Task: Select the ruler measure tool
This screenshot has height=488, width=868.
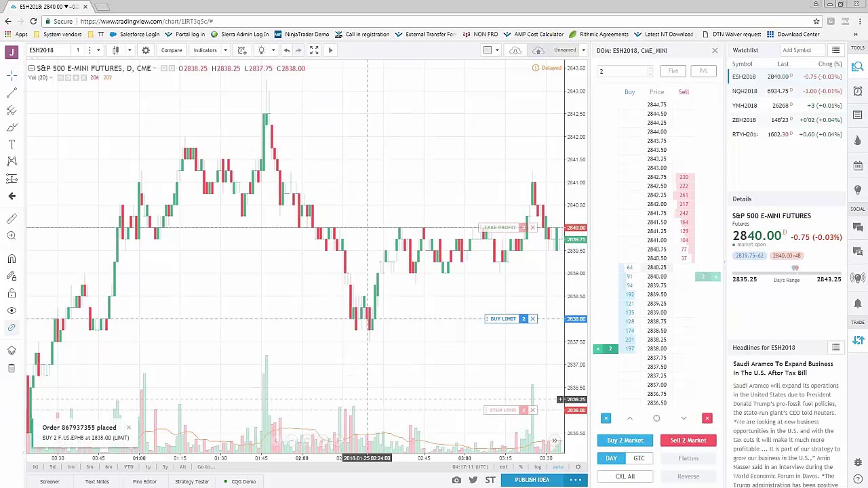Action: point(12,218)
